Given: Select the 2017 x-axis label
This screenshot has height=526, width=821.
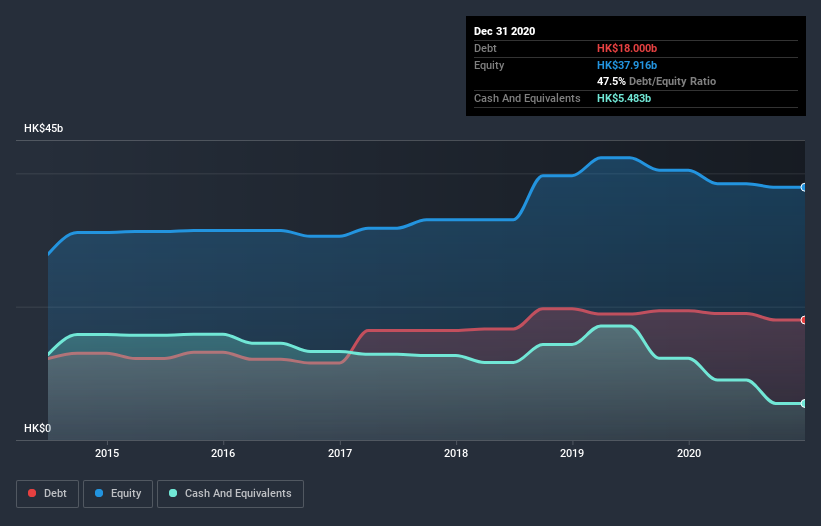Looking at the screenshot, I should [340, 453].
